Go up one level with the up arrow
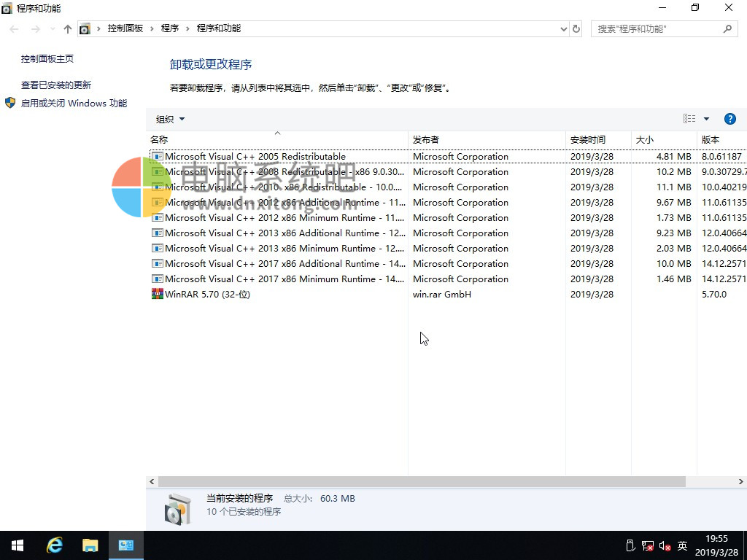This screenshot has height=560, width=747. point(68,29)
